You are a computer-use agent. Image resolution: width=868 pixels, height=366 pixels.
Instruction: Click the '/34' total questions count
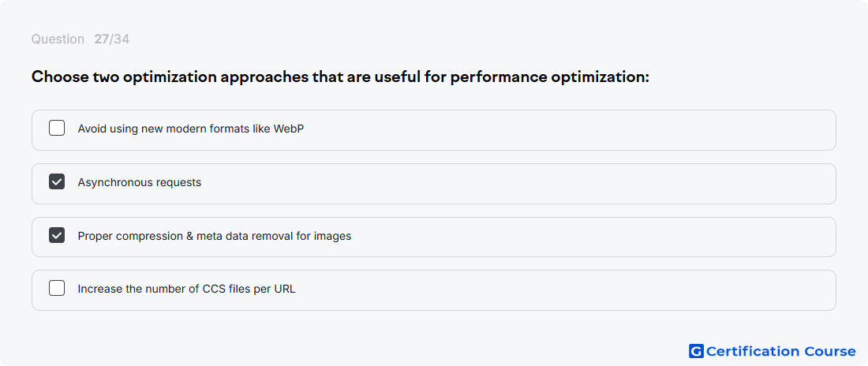click(120, 39)
